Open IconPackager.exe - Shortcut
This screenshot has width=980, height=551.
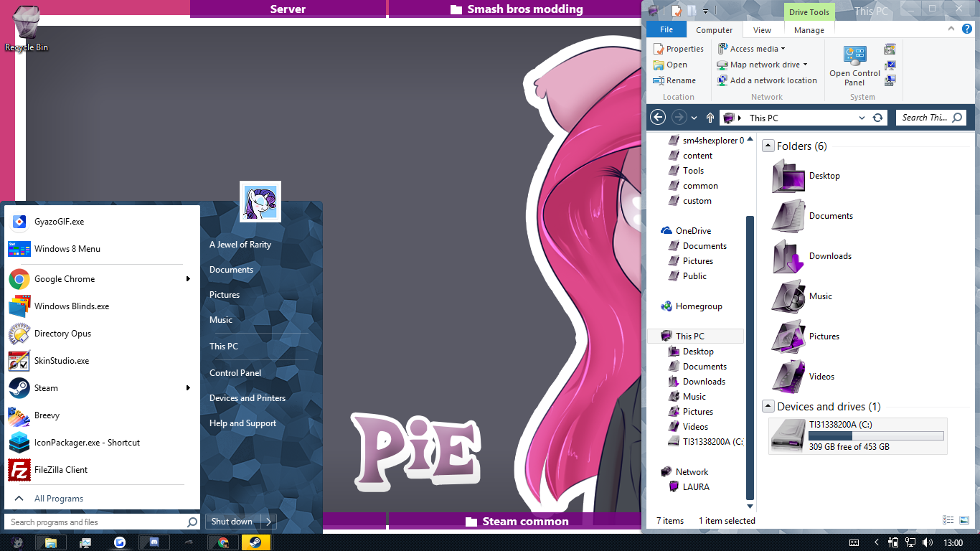coord(102,443)
